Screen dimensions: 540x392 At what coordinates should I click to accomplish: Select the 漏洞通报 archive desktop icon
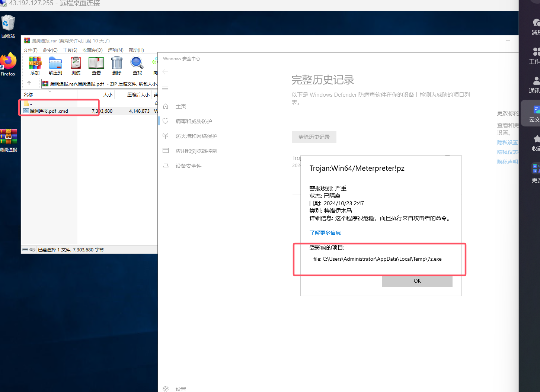click(9, 136)
